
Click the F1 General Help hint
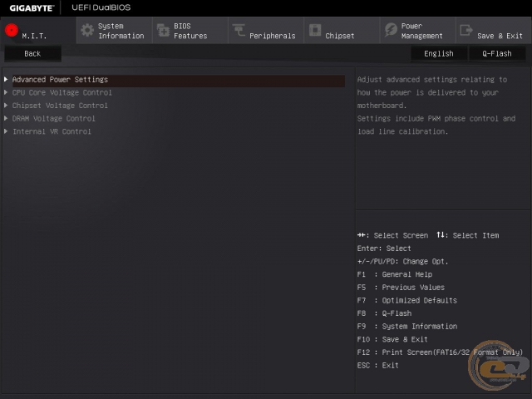pos(395,274)
